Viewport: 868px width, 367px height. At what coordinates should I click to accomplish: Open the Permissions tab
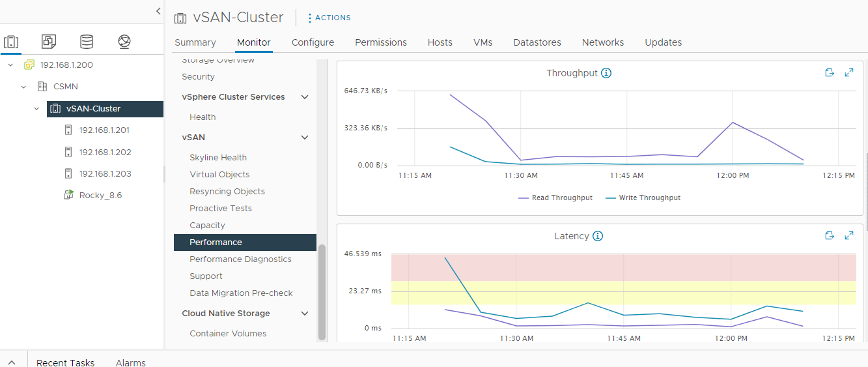tap(381, 42)
